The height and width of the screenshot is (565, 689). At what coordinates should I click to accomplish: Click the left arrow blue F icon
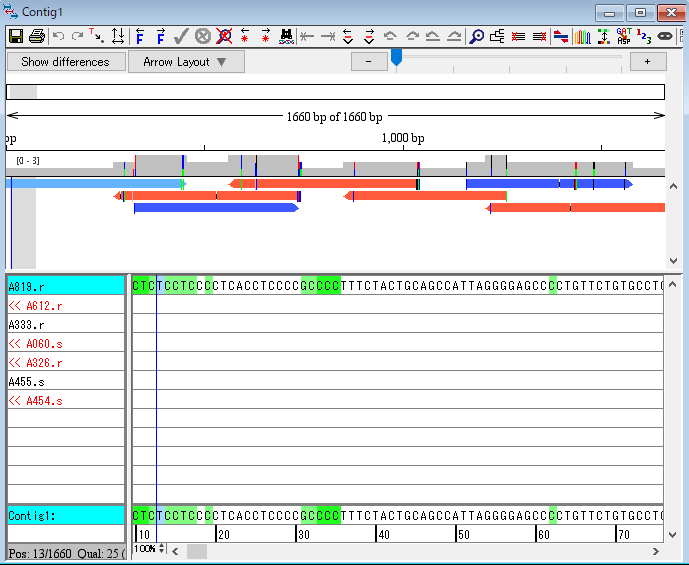[x=140, y=36]
